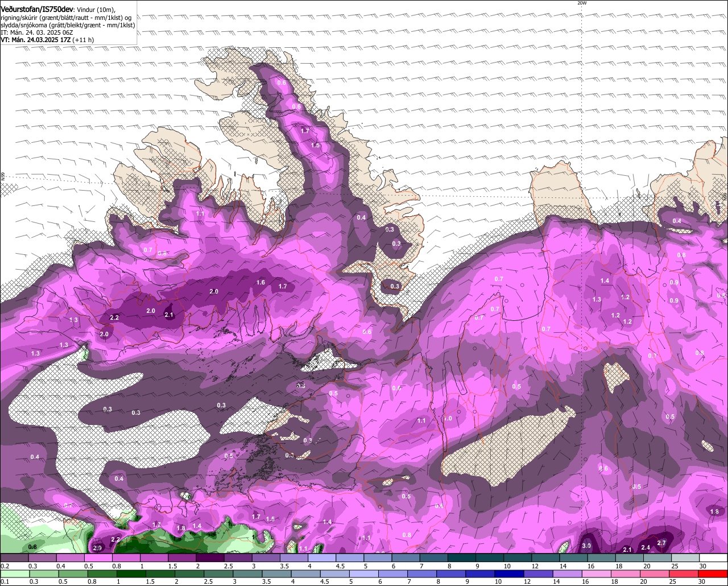Select the upper legend swatch starting at 8
The image size is (728, 586).
click(x=462, y=558)
